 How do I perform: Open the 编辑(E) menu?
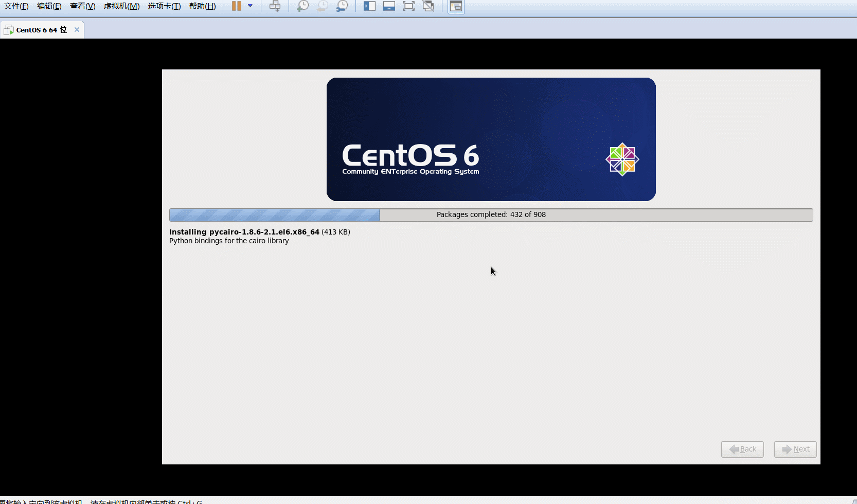pyautogui.click(x=49, y=6)
